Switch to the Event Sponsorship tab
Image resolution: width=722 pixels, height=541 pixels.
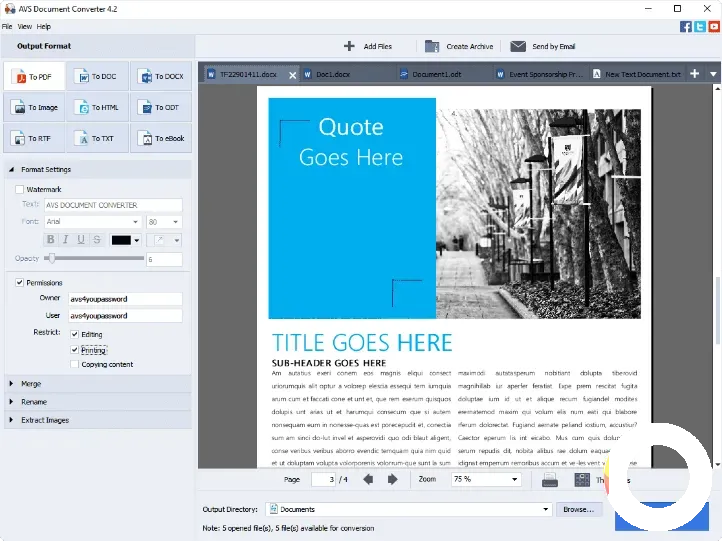[x=541, y=74]
